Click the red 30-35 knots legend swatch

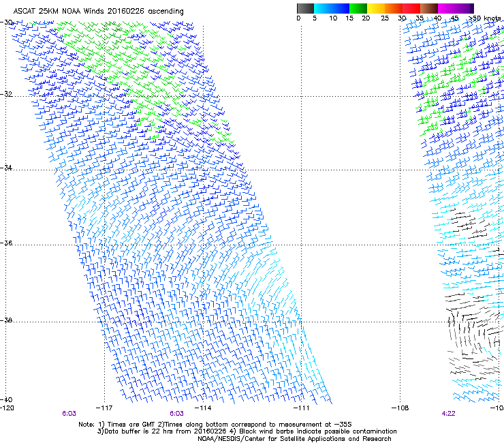[411, 8]
